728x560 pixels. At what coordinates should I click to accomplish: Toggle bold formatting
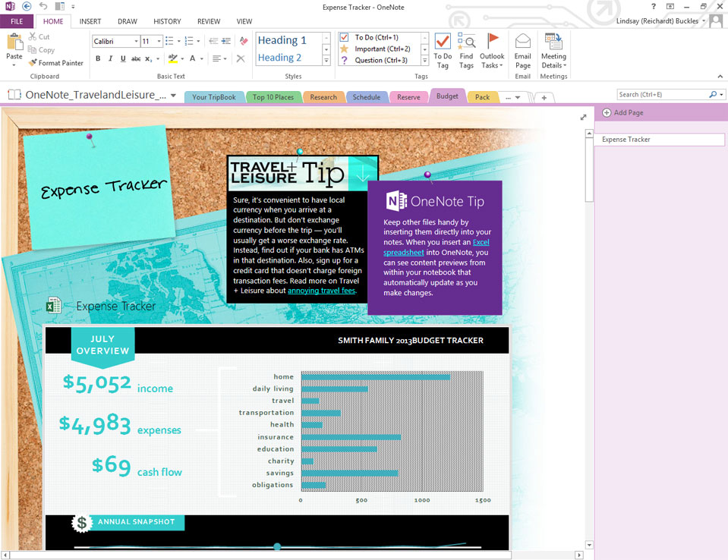tap(98, 58)
